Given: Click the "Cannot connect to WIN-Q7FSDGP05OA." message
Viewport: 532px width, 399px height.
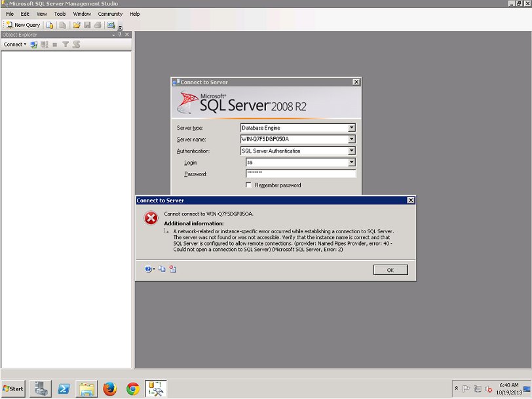Looking at the screenshot, I should 208,214.
